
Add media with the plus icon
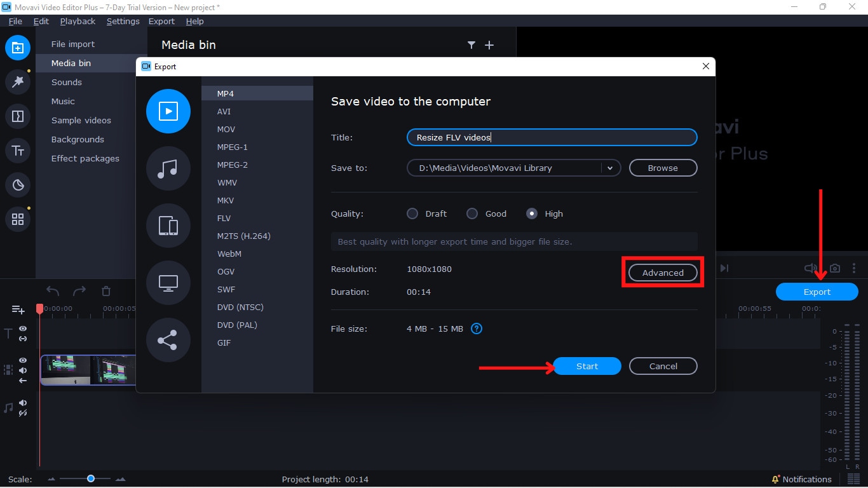pyautogui.click(x=489, y=45)
